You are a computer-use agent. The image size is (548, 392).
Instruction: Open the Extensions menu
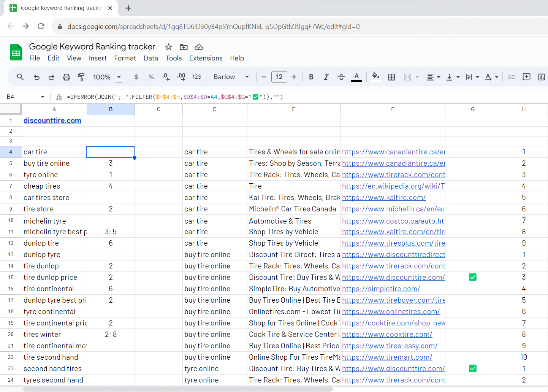tap(206, 58)
